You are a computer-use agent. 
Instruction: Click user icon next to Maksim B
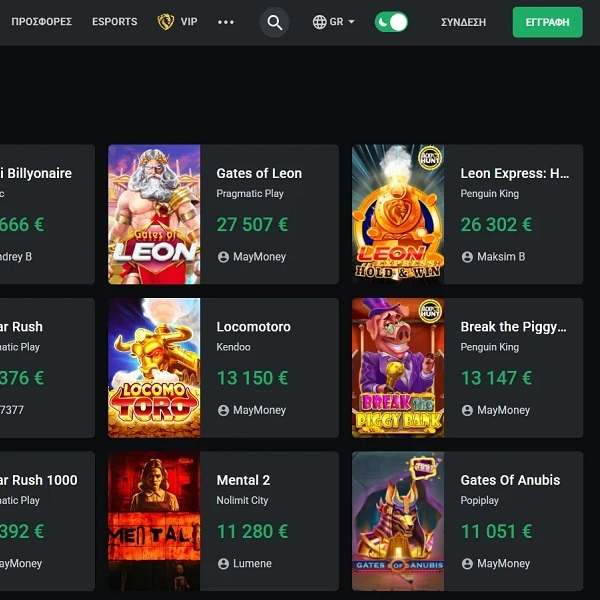click(467, 257)
